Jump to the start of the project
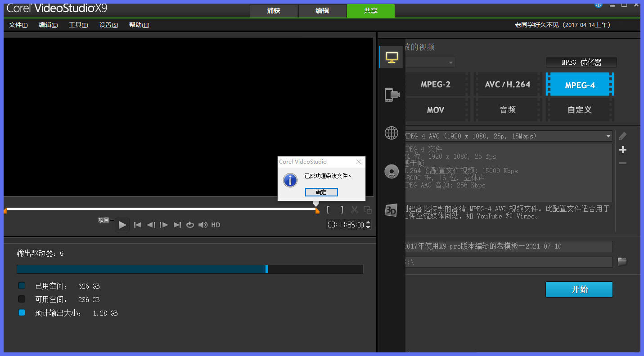This screenshot has width=644, height=356. 138,225
